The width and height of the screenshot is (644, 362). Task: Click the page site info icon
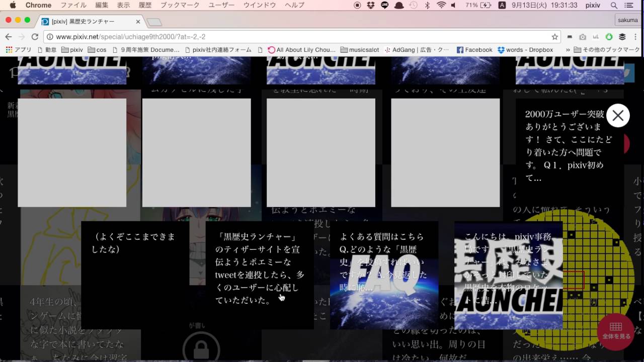pos(50,37)
